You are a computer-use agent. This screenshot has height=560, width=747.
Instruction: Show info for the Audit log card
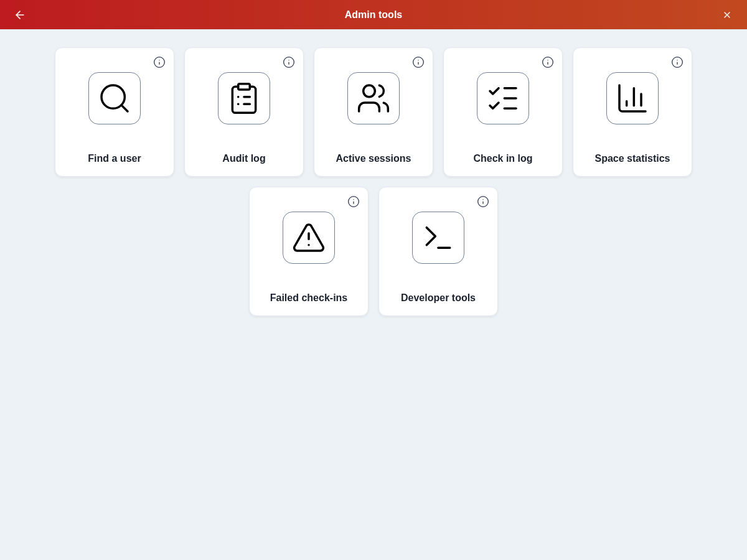[289, 62]
